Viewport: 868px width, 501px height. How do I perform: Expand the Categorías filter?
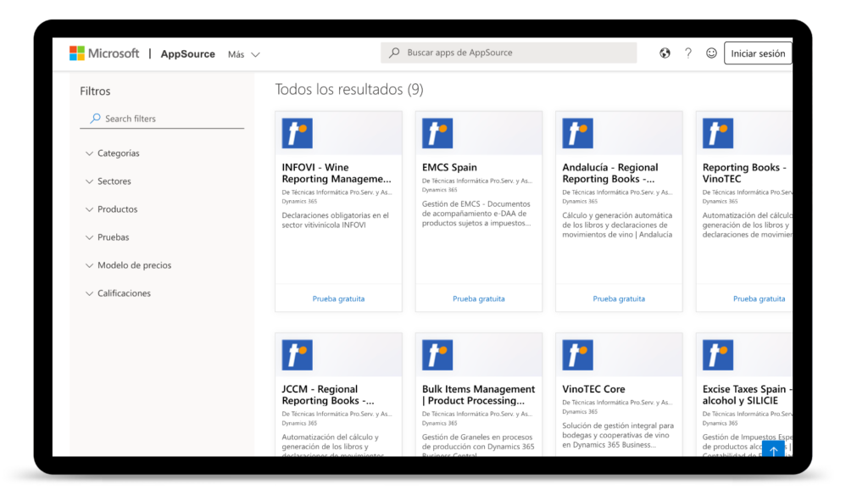click(113, 153)
